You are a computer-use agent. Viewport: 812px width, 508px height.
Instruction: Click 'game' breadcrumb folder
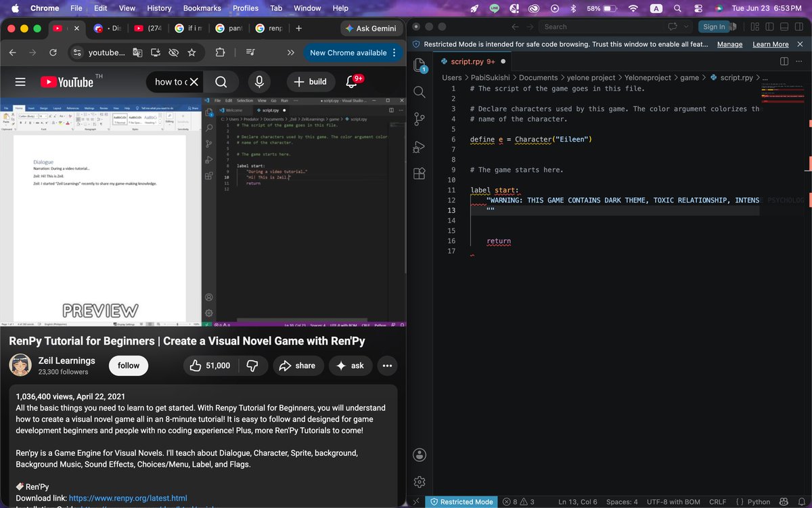(x=690, y=77)
